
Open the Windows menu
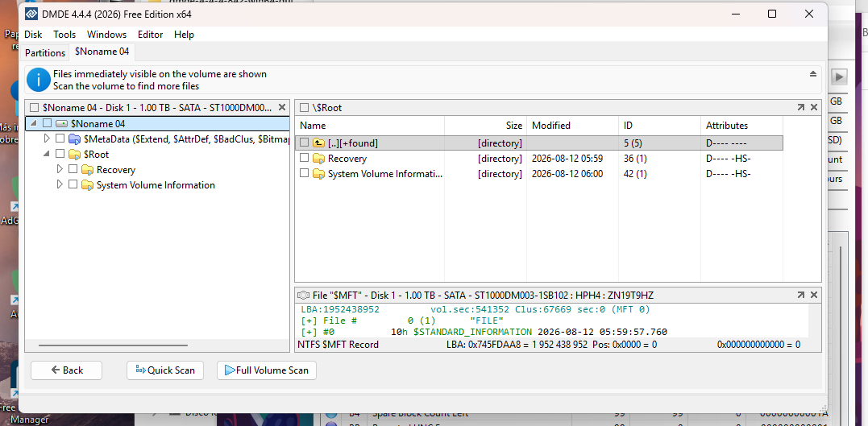[107, 35]
